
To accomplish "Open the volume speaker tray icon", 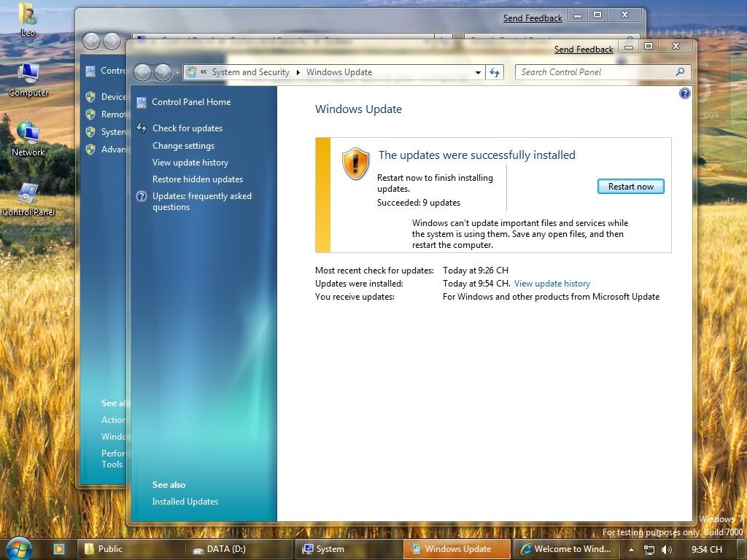I will coord(667,550).
